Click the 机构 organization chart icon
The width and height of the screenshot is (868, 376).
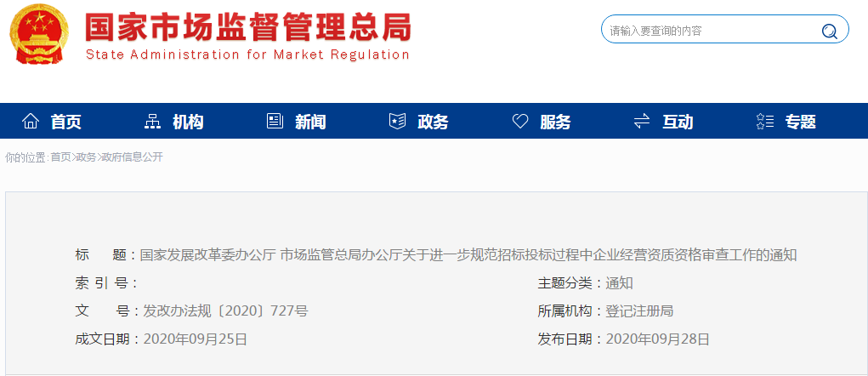pyautogui.click(x=152, y=121)
